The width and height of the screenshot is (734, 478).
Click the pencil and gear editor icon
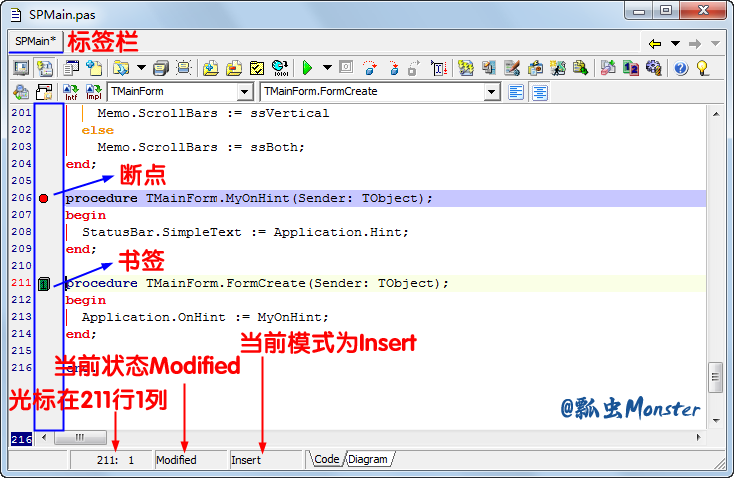pyautogui.click(x=512, y=68)
